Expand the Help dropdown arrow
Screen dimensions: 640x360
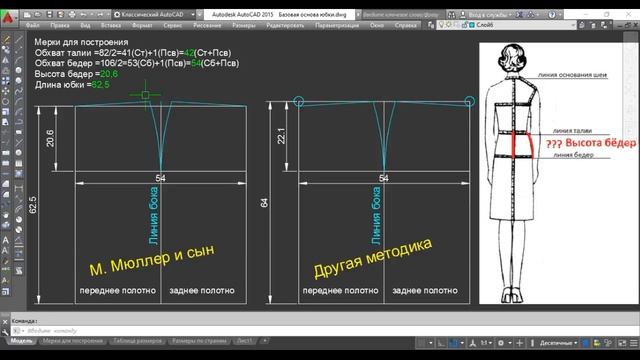560,15
